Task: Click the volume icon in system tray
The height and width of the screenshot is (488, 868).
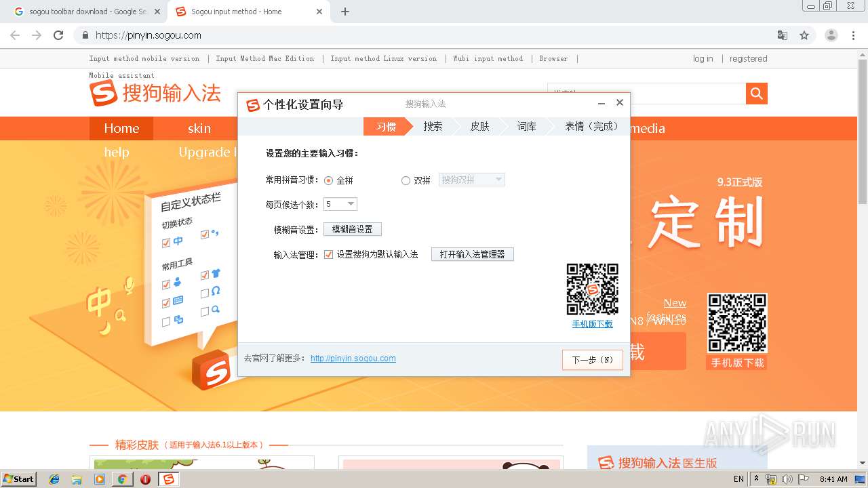Action: (787, 479)
